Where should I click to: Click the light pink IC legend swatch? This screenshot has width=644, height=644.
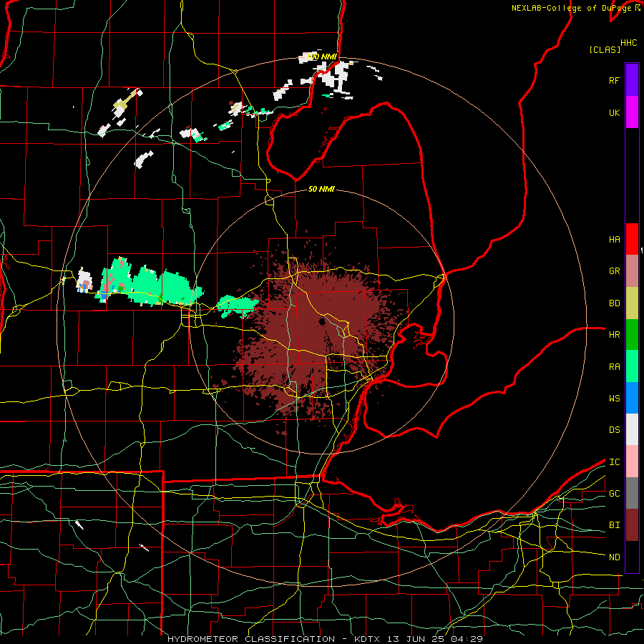[x=632, y=462]
